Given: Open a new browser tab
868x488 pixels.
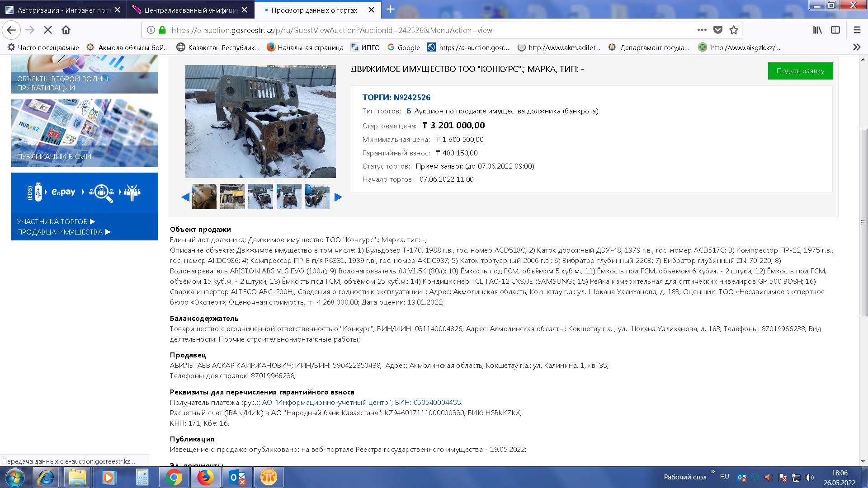Looking at the screenshot, I should tap(391, 9).
